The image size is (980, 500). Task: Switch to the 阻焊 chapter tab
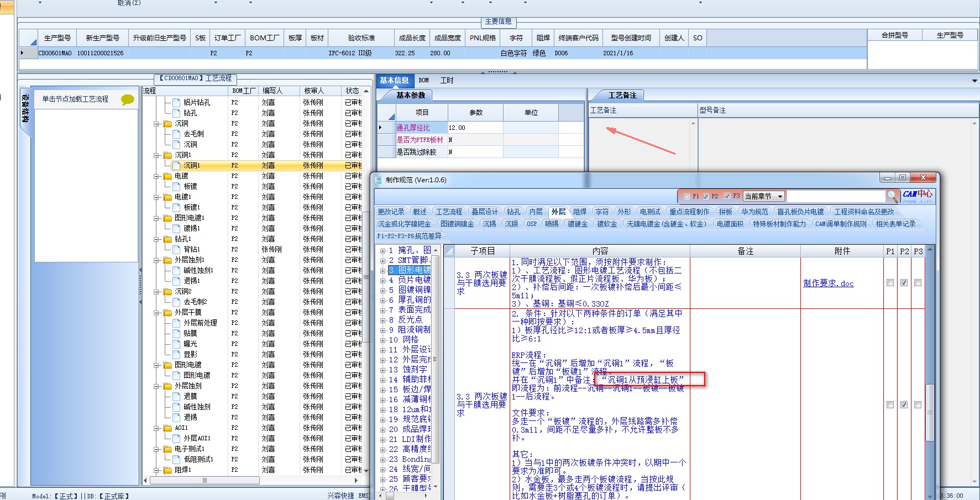click(x=580, y=212)
